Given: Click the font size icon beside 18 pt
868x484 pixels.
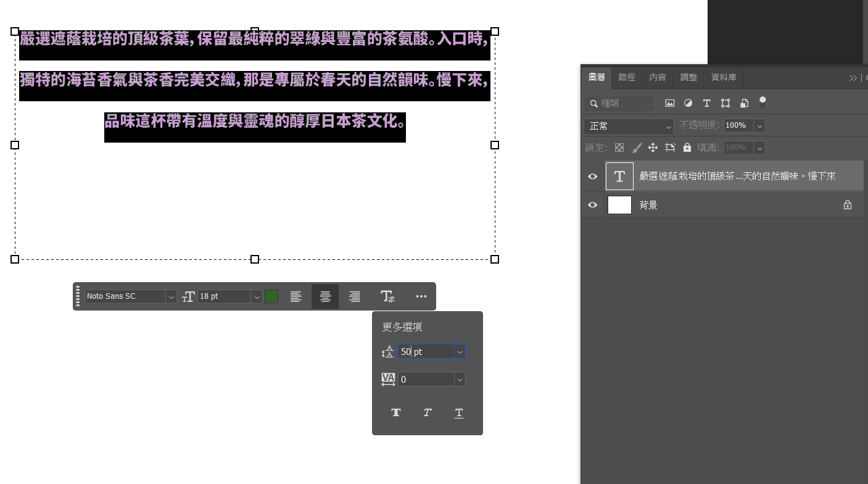Looking at the screenshot, I should pos(188,297).
